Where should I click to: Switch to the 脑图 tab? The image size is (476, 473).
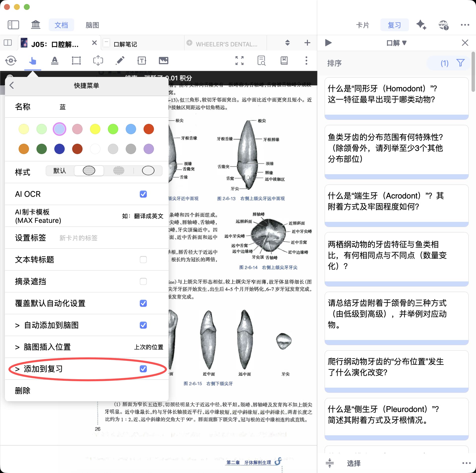click(x=92, y=25)
